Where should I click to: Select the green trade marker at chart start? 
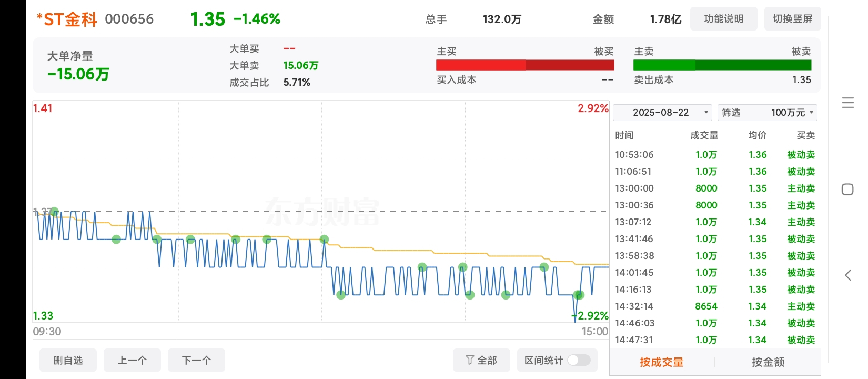point(54,212)
